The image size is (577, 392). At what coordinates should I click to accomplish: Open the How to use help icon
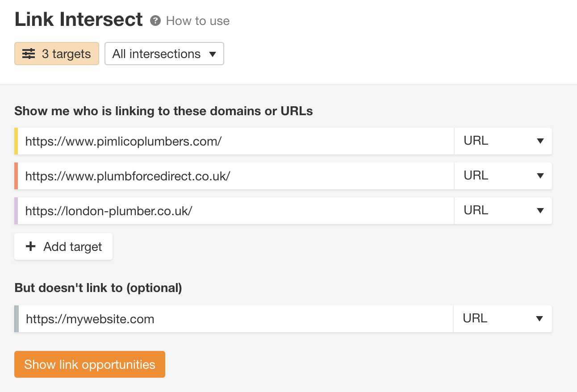[x=155, y=21]
